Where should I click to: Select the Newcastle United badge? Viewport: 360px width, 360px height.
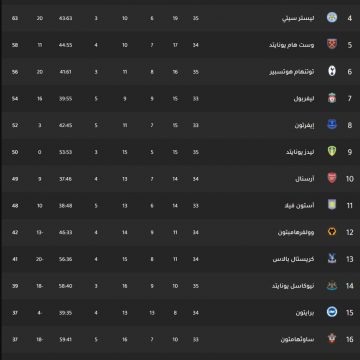click(x=332, y=285)
